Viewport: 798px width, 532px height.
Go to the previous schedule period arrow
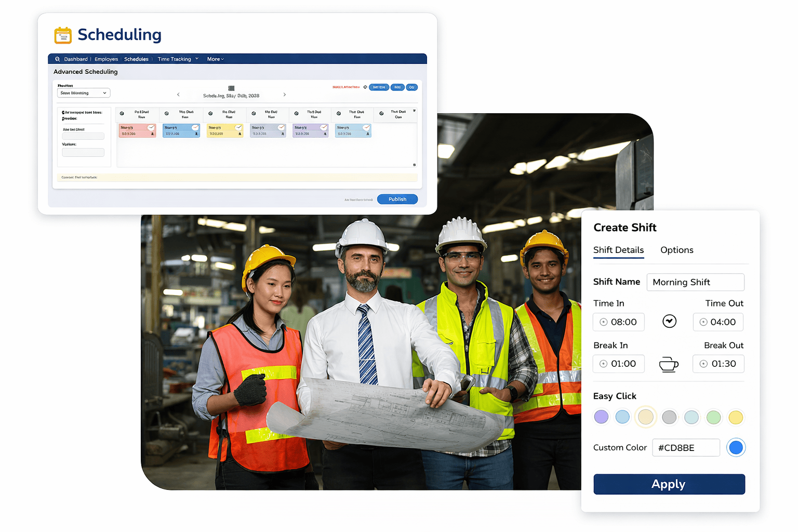(178, 95)
